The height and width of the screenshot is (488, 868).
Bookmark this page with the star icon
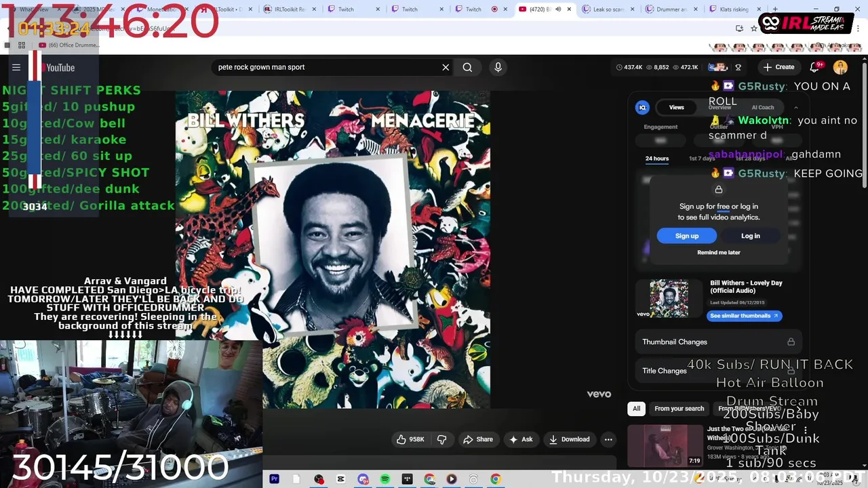(x=754, y=28)
